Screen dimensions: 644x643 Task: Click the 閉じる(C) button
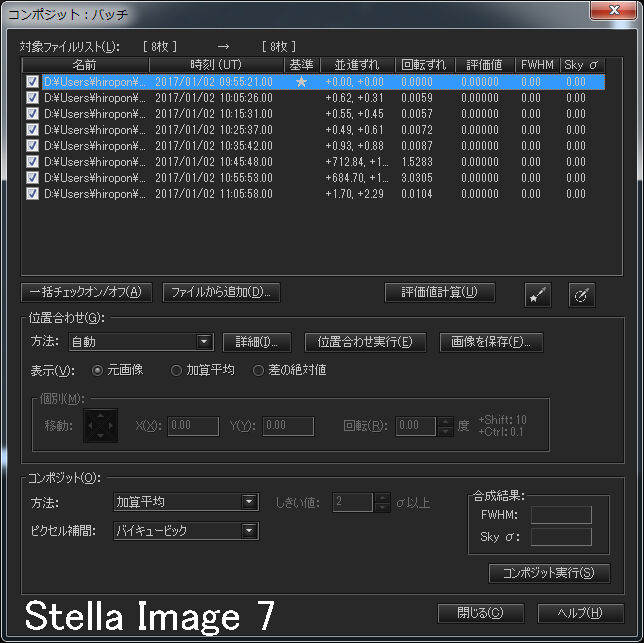pos(481,613)
